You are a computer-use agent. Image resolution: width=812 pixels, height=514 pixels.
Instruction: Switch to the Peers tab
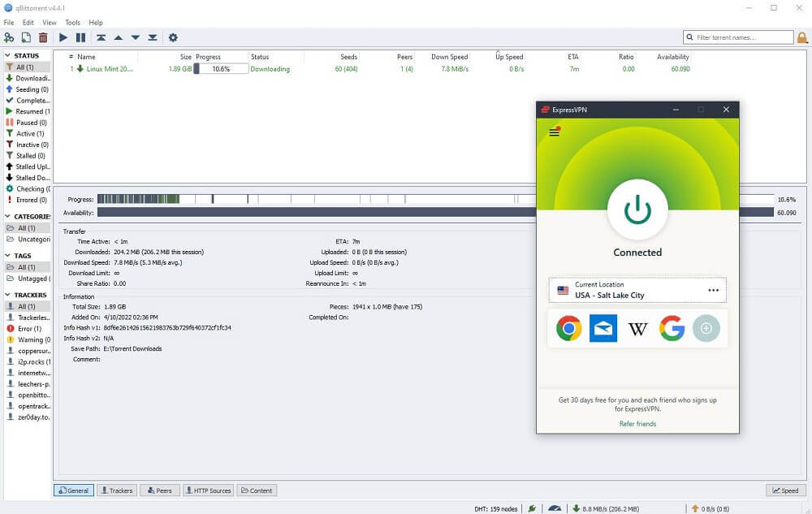(x=159, y=490)
